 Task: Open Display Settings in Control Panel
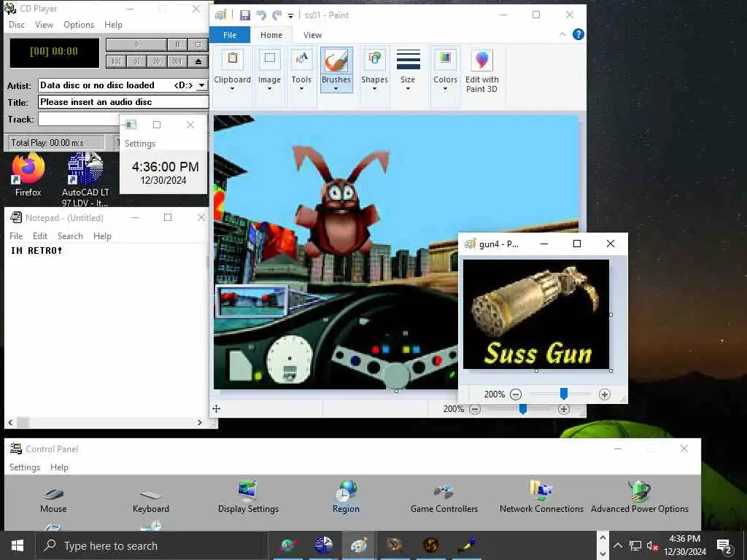click(248, 497)
